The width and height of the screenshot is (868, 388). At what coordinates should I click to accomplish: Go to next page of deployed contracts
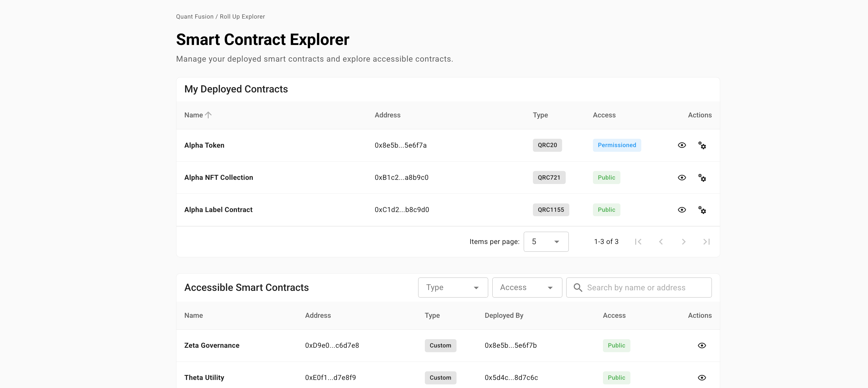tap(684, 242)
